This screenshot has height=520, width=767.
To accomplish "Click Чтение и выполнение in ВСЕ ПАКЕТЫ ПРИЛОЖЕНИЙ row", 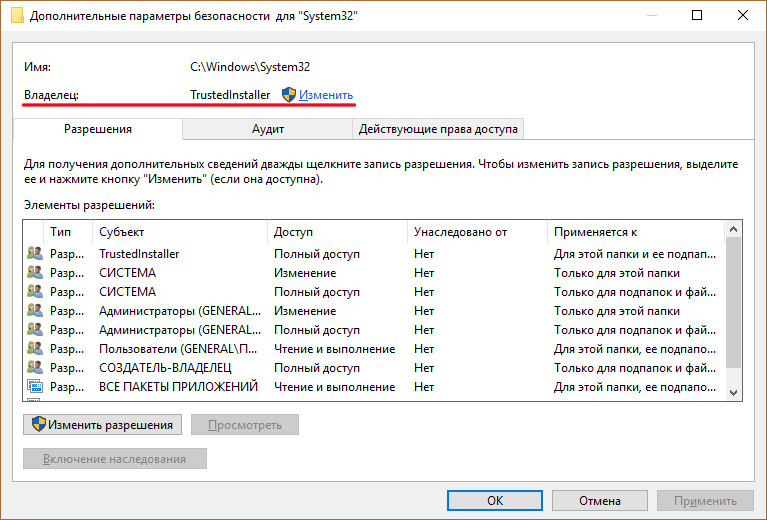I will tap(335, 387).
